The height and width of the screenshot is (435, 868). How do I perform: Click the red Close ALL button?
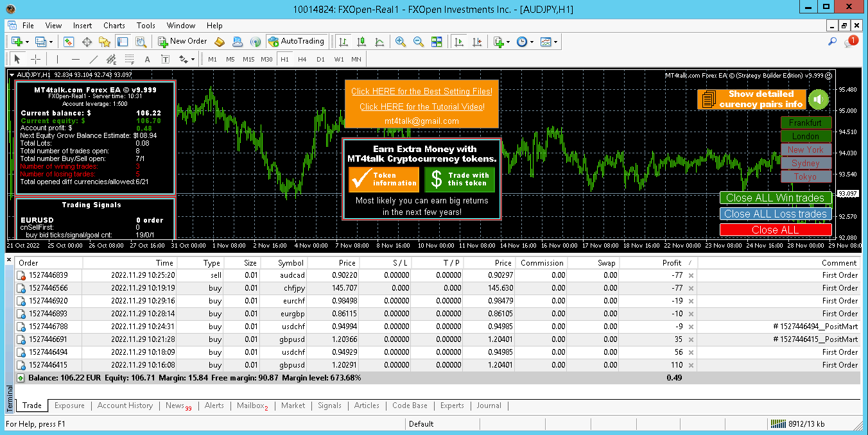coord(776,230)
